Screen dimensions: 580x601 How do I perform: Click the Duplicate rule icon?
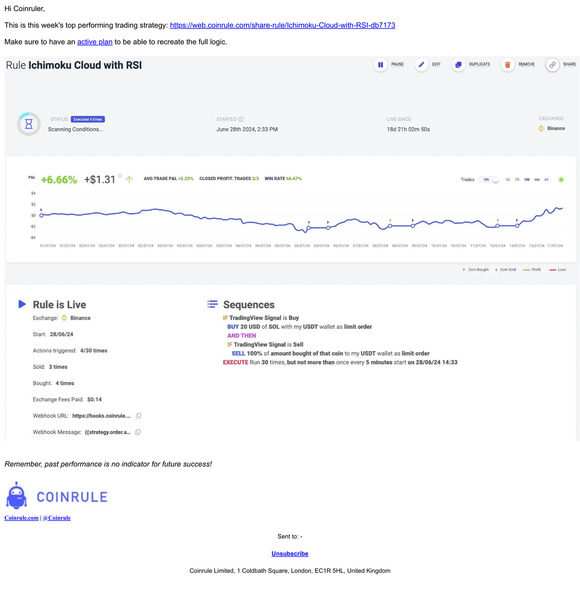tap(458, 65)
